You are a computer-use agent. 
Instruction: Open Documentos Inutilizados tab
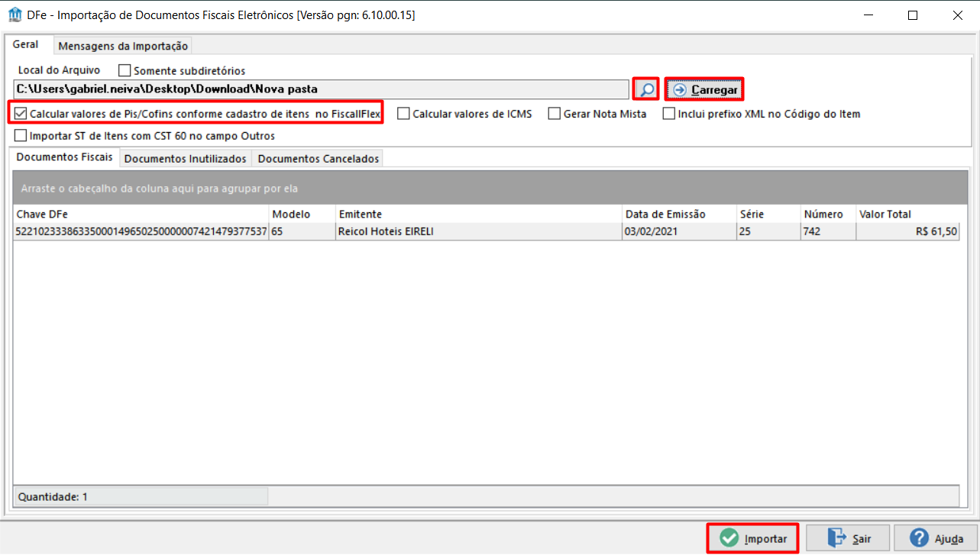(x=186, y=159)
